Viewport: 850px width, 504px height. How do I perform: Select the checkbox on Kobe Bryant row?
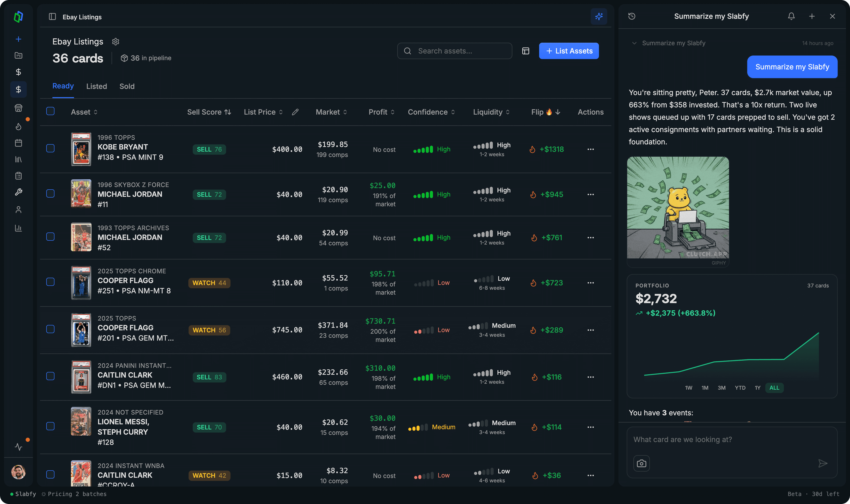[50, 148]
